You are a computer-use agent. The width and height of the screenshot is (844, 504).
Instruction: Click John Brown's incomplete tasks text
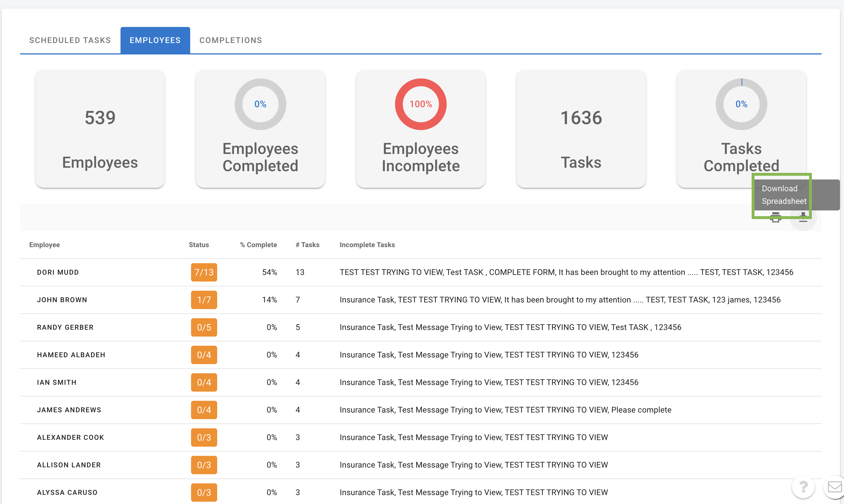coord(560,300)
